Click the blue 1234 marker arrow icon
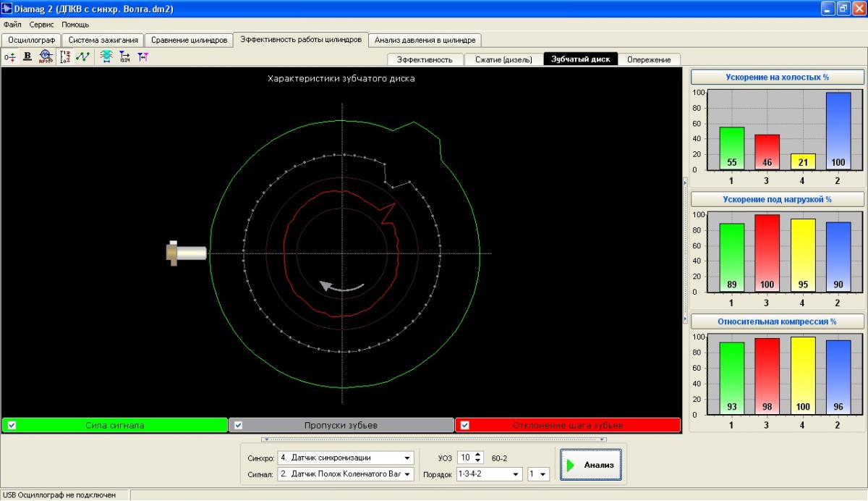 [124, 56]
